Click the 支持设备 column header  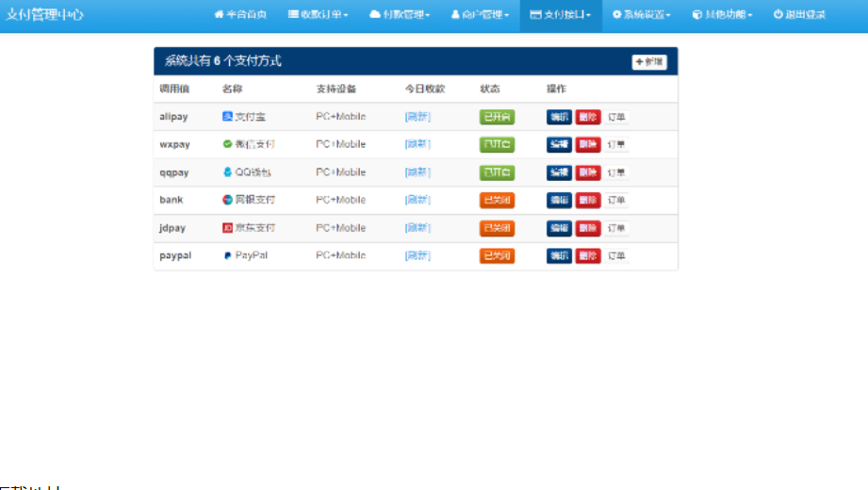pos(336,89)
